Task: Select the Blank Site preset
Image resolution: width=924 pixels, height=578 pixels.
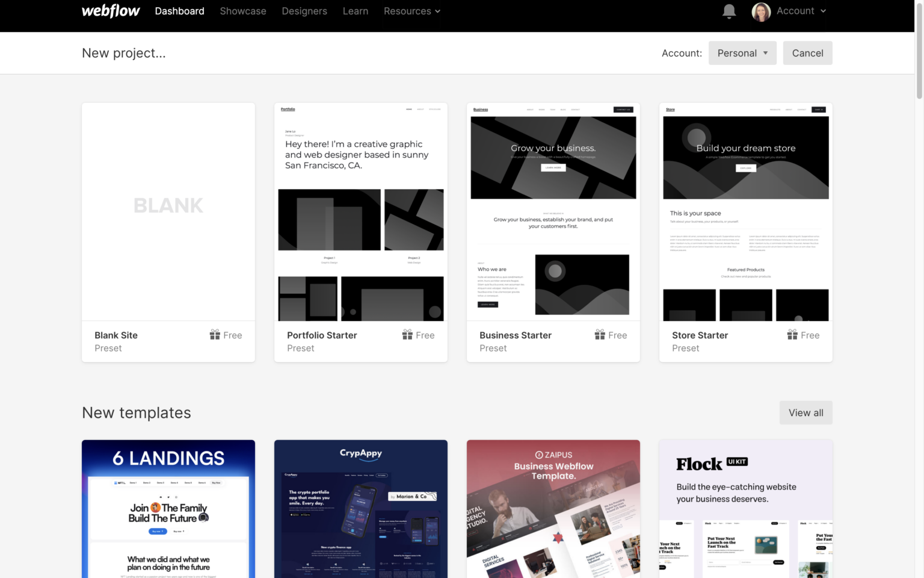Action: (x=168, y=211)
